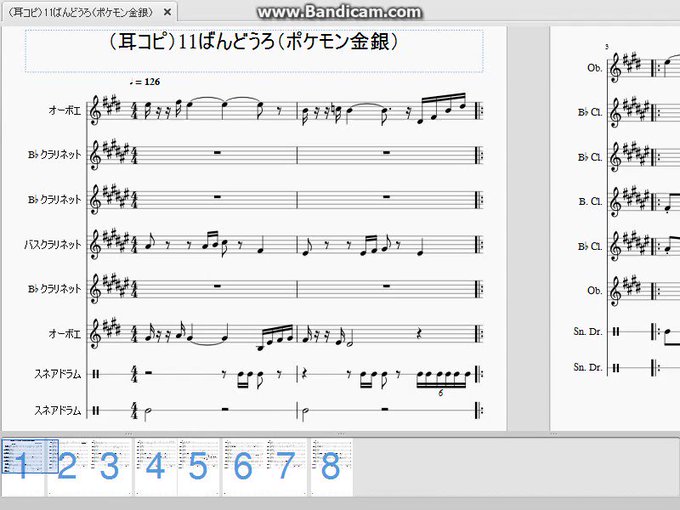Select the top oboe staff treble clef
This screenshot has height=510, width=680.
click(95, 111)
